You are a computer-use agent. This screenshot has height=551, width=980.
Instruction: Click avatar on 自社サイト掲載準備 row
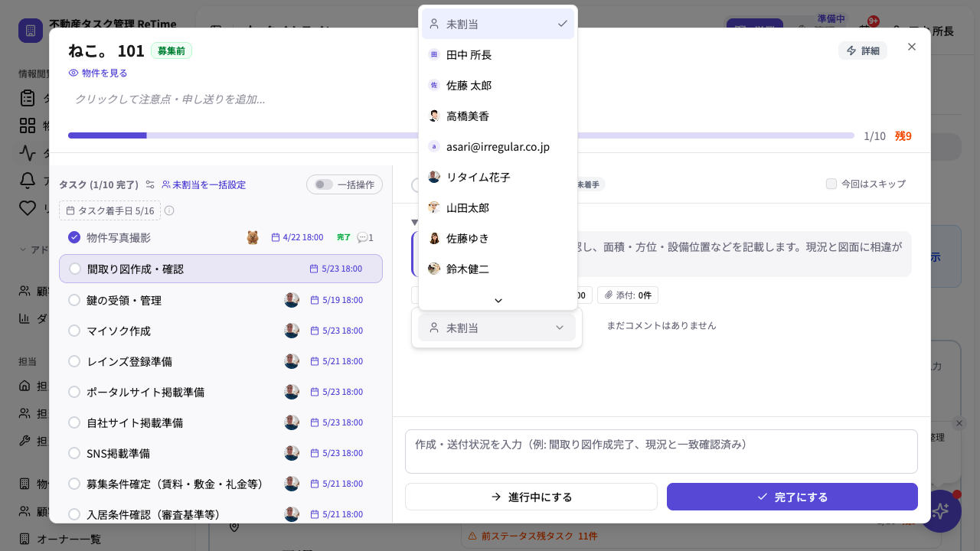292,422
